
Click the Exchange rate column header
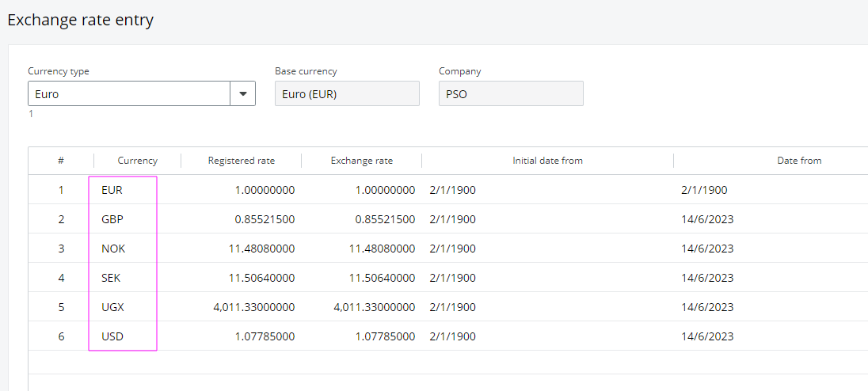(x=361, y=161)
